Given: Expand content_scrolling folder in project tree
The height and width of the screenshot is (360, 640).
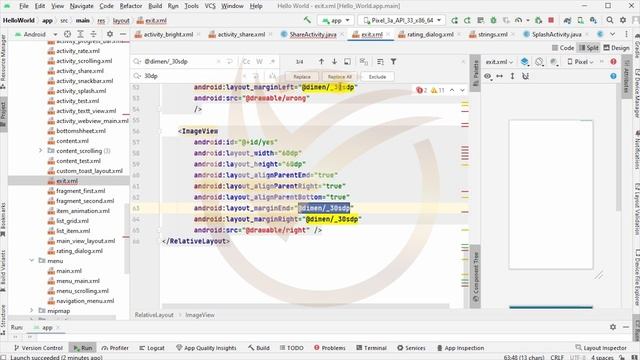Looking at the screenshot, I should pyautogui.click(x=40, y=151).
